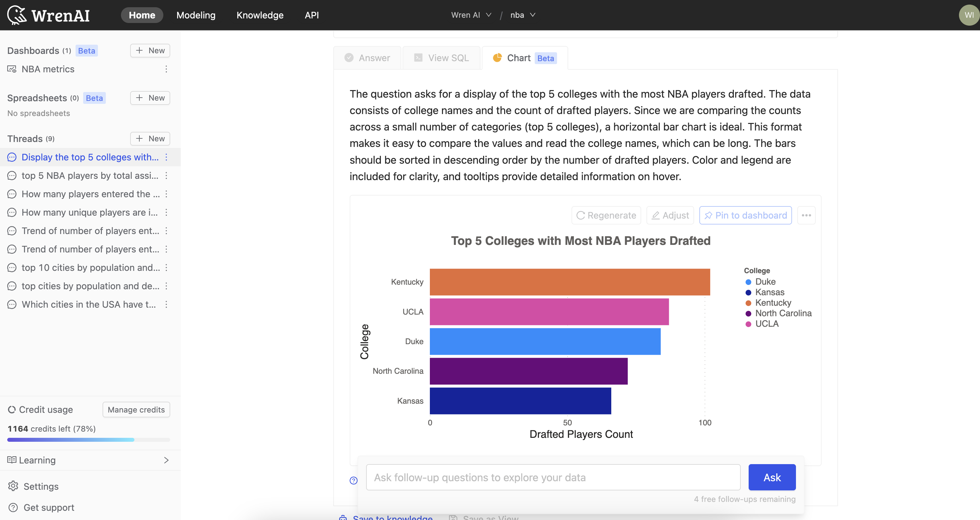This screenshot has height=520, width=980.
Task: Start a new thread with New button
Action: pos(150,138)
